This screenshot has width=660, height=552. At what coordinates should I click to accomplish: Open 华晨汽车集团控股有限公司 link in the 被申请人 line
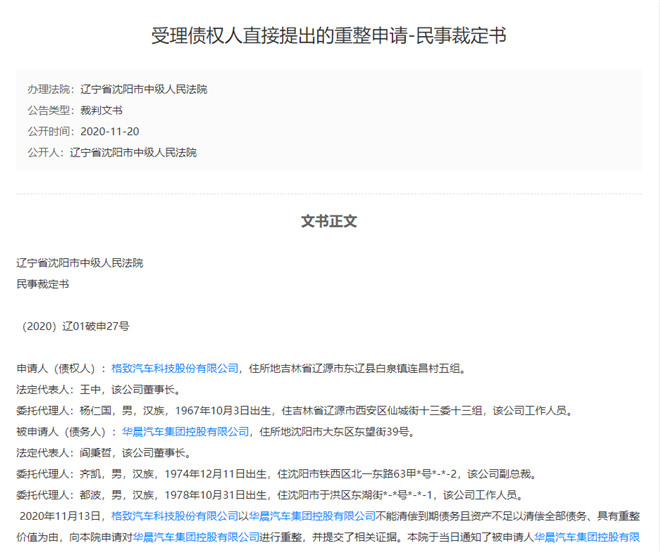(186, 432)
